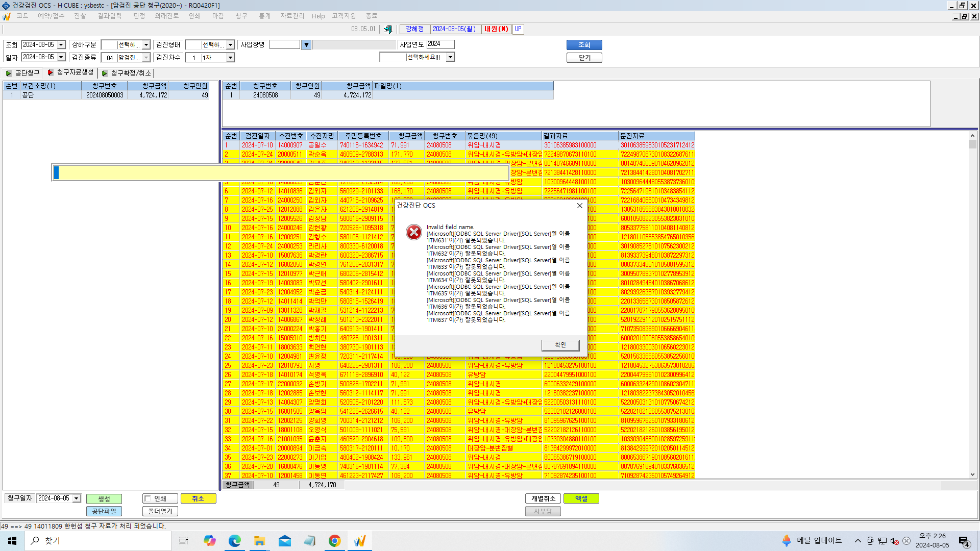Image resolution: width=980 pixels, height=551 pixels.
Task: Click the green 엑셀 export button
Action: (x=581, y=498)
